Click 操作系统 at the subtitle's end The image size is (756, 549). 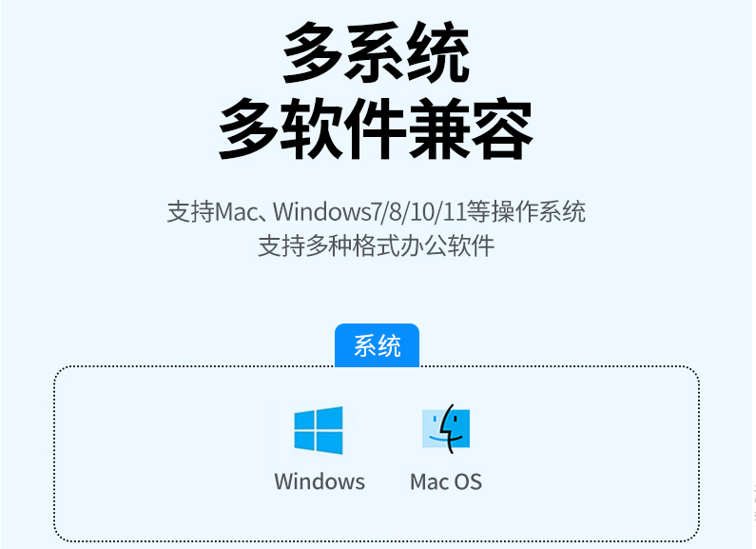click(x=538, y=212)
